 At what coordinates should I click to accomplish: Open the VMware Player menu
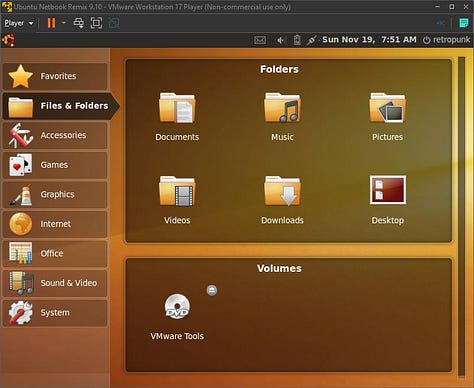click(x=19, y=23)
